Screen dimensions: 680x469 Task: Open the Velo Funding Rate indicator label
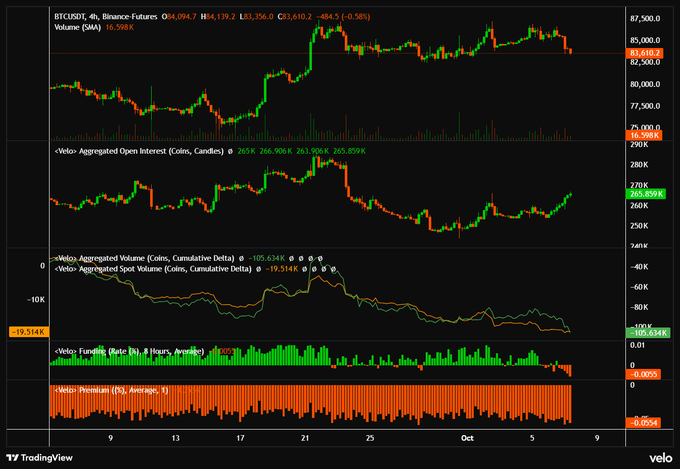(x=129, y=351)
